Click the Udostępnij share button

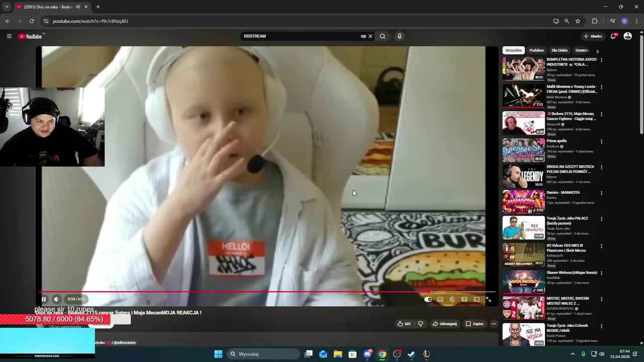pos(445,324)
